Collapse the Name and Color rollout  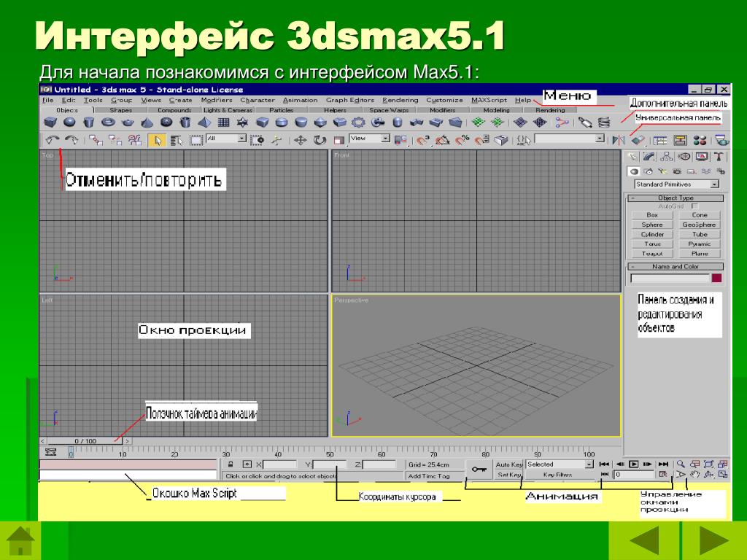676,267
